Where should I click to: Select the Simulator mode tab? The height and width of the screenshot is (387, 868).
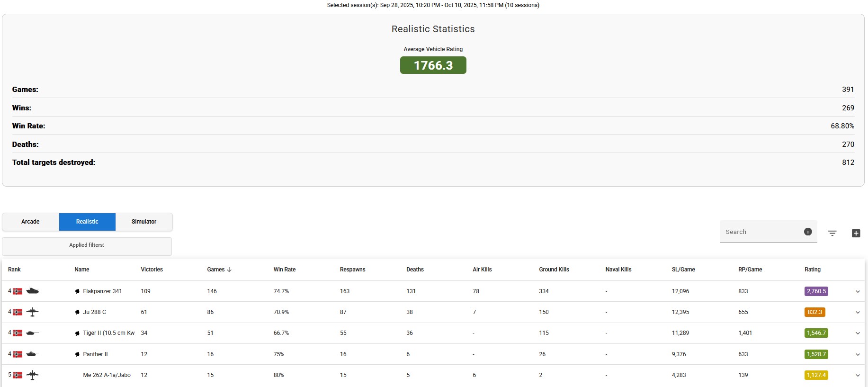(x=144, y=222)
